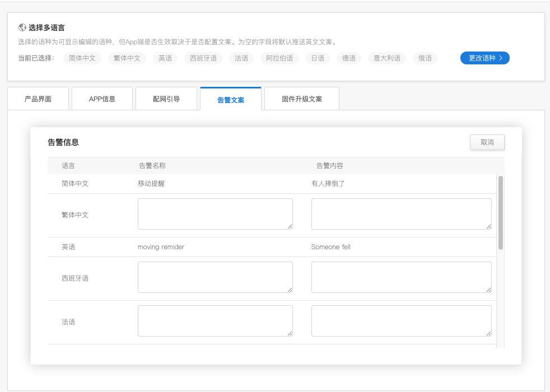
Task: Select the 告警文案 tab
Action: coord(231,100)
